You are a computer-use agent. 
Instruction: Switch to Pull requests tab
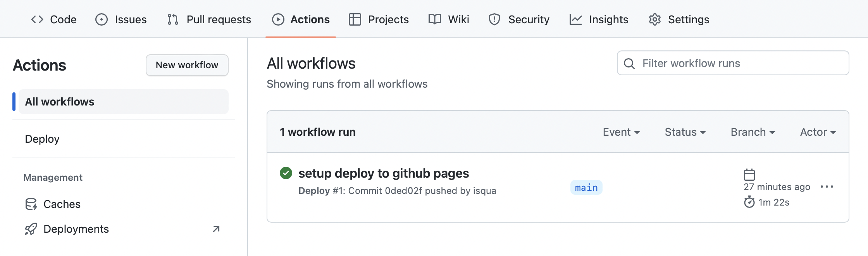(x=209, y=19)
